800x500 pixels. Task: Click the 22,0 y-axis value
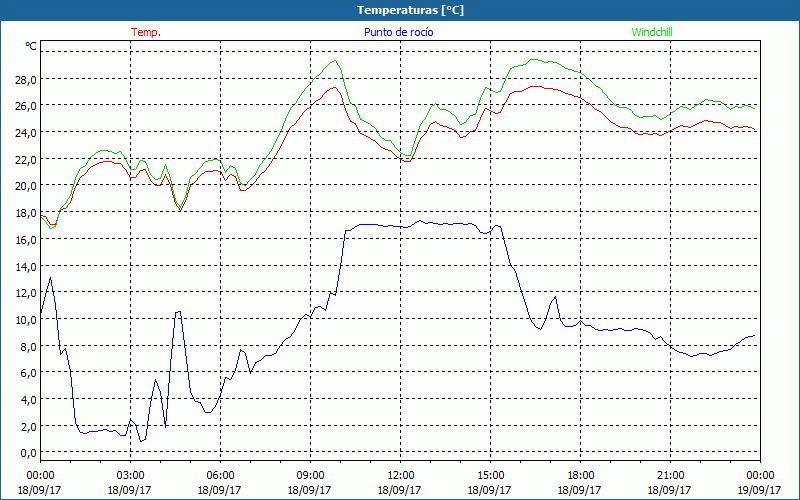27,159
